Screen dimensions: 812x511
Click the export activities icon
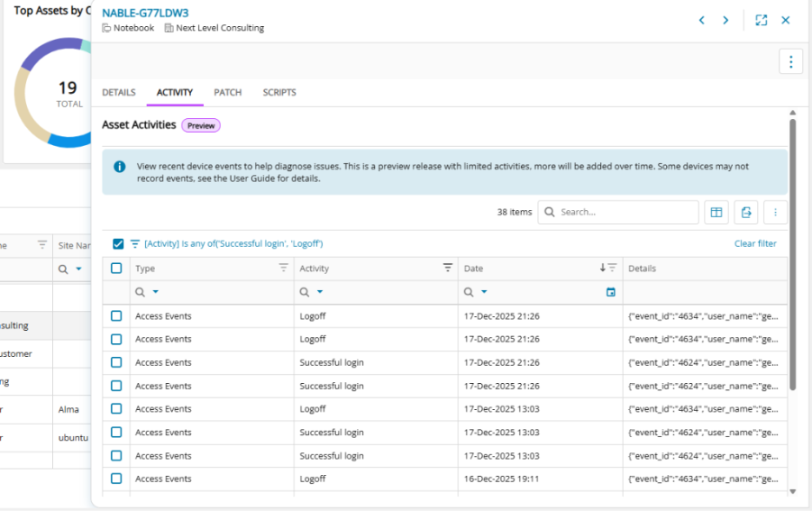click(x=746, y=213)
